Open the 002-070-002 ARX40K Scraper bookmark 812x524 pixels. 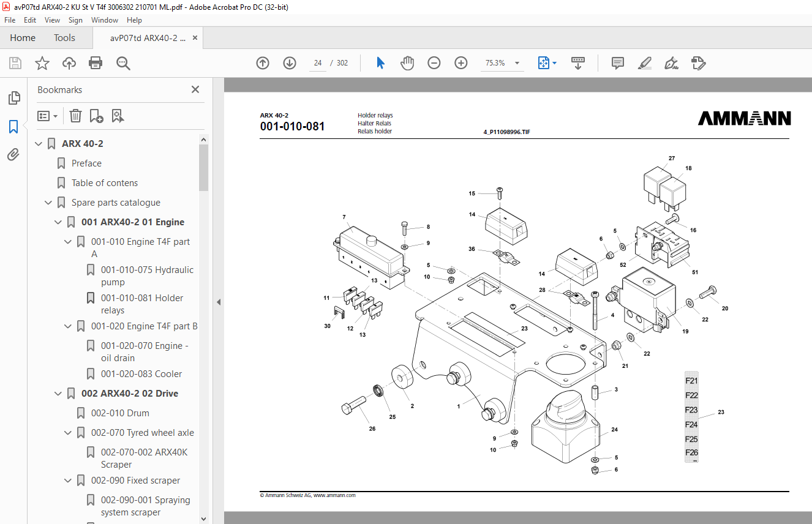point(145,458)
